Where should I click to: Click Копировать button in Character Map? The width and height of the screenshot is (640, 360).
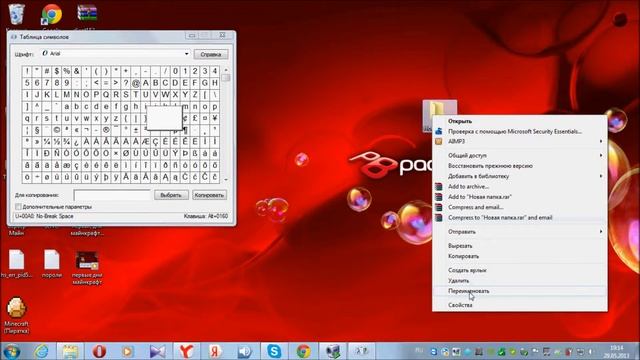[x=209, y=195]
